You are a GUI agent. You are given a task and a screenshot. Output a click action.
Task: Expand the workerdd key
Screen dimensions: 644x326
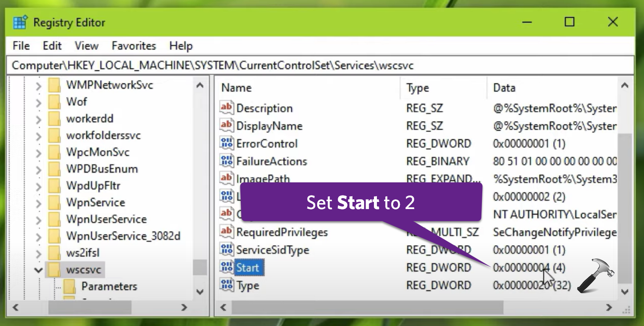(x=38, y=120)
